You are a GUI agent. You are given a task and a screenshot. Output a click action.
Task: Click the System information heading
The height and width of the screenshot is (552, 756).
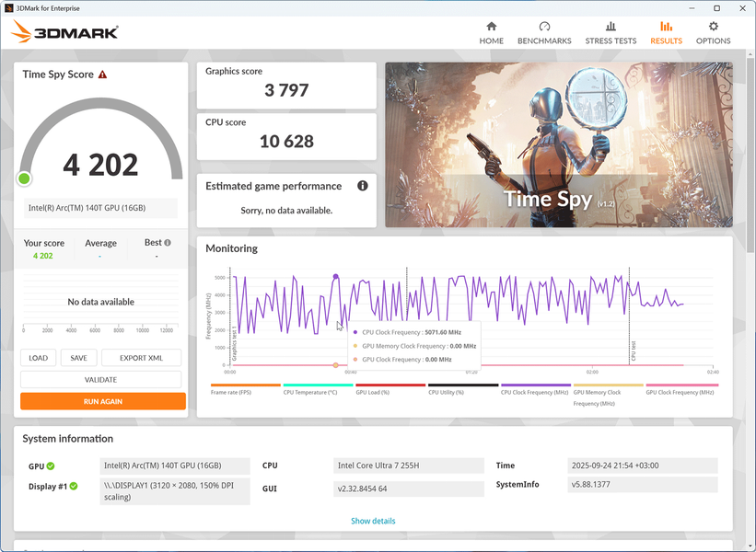pos(67,439)
